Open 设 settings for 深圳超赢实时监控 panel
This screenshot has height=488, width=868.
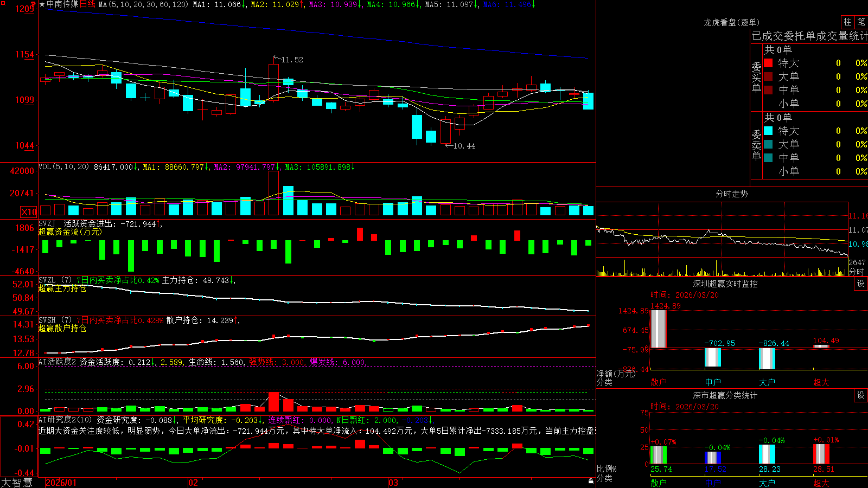pyautogui.click(x=861, y=284)
